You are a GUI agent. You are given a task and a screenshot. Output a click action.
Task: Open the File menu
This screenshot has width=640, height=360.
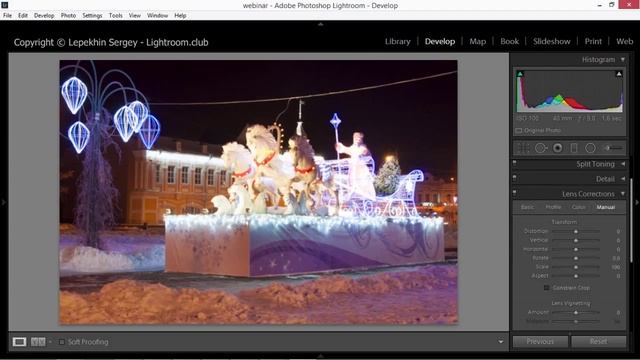tap(7, 16)
